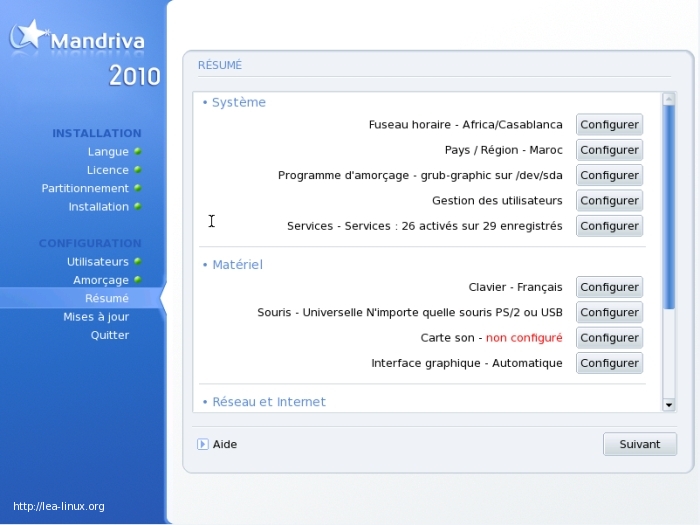Configure the Pays / Région setting

pyautogui.click(x=609, y=150)
